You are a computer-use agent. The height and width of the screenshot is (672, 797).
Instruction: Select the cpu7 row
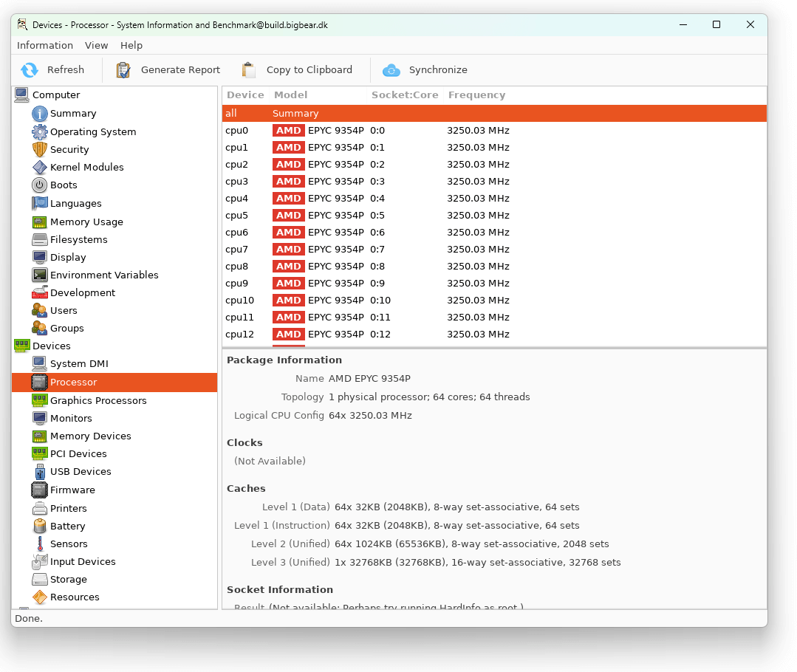click(494, 250)
